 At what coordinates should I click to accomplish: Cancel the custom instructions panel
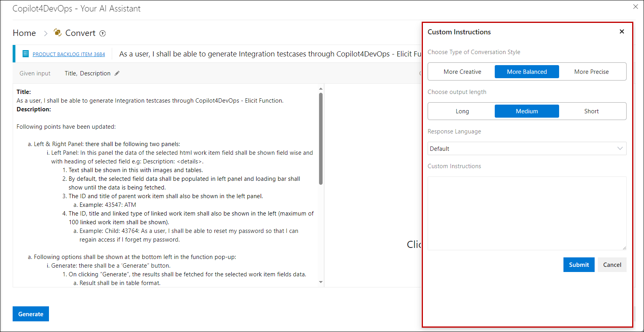tap(612, 265)
